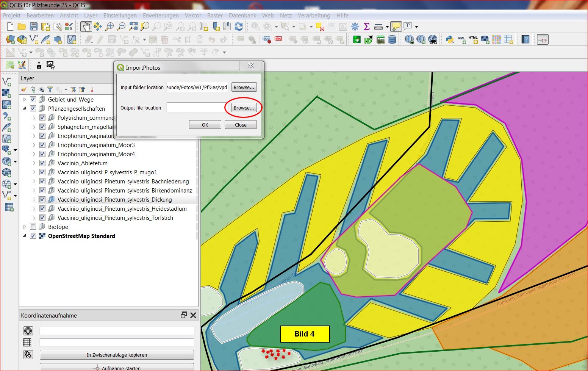Open the Vektor menu
The height and width of the screenshot is (371, 588).
click(193, 16)
